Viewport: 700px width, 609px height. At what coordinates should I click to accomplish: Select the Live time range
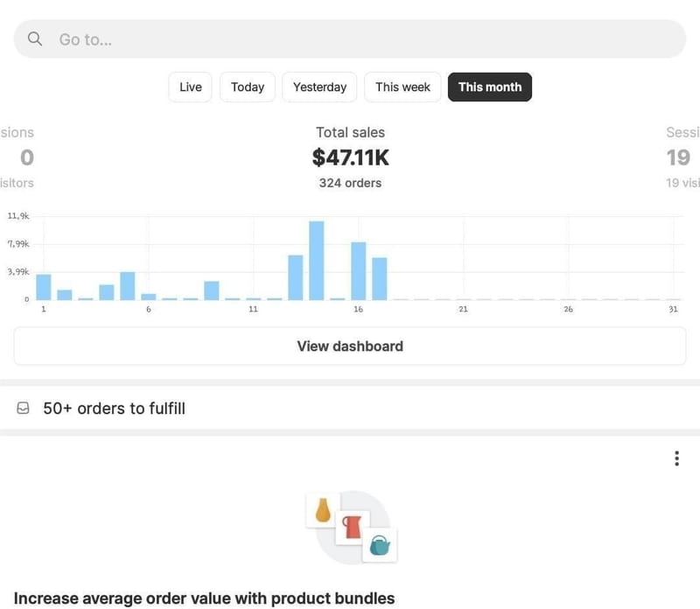click(x=190, y=87)
